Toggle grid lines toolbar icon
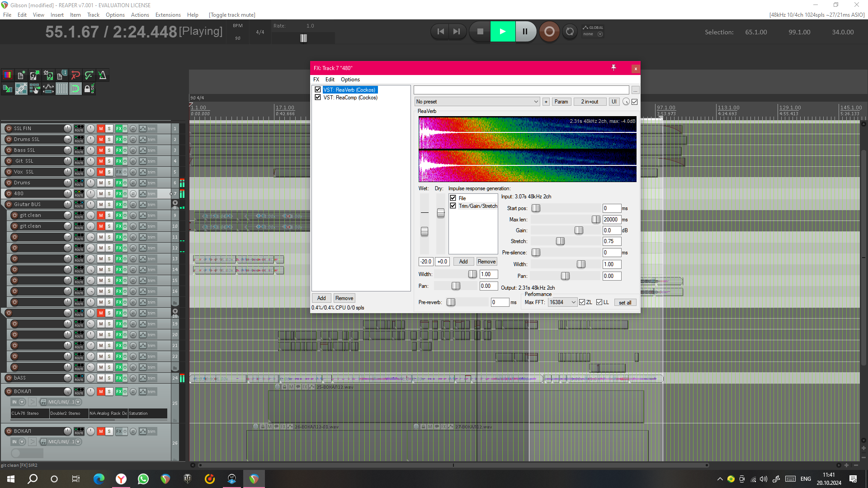Image resolution: width=868 pixels, height=488 pixels. click(62, 89)
